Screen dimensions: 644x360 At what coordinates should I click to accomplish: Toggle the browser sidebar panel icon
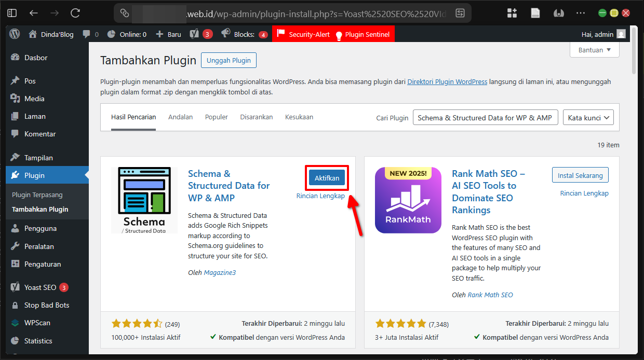pyautogui.click(x=12, y=13)
